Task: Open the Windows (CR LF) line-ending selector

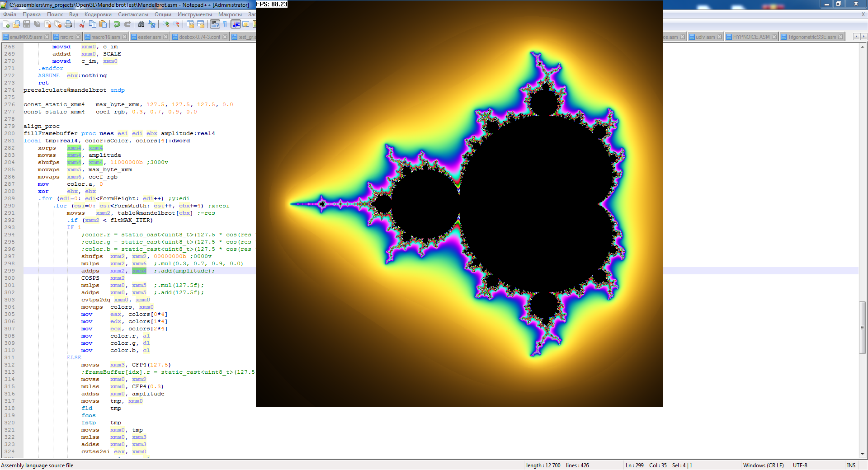Action: click(763, 465)
